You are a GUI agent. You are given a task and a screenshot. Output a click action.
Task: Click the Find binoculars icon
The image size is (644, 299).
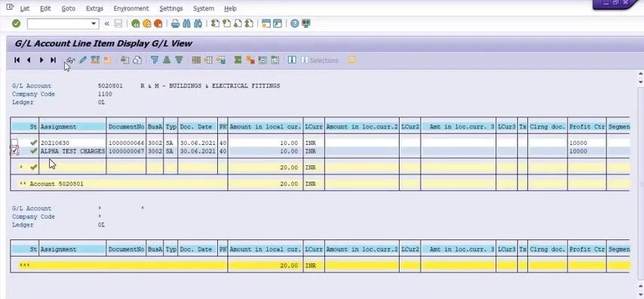point(187,24)
